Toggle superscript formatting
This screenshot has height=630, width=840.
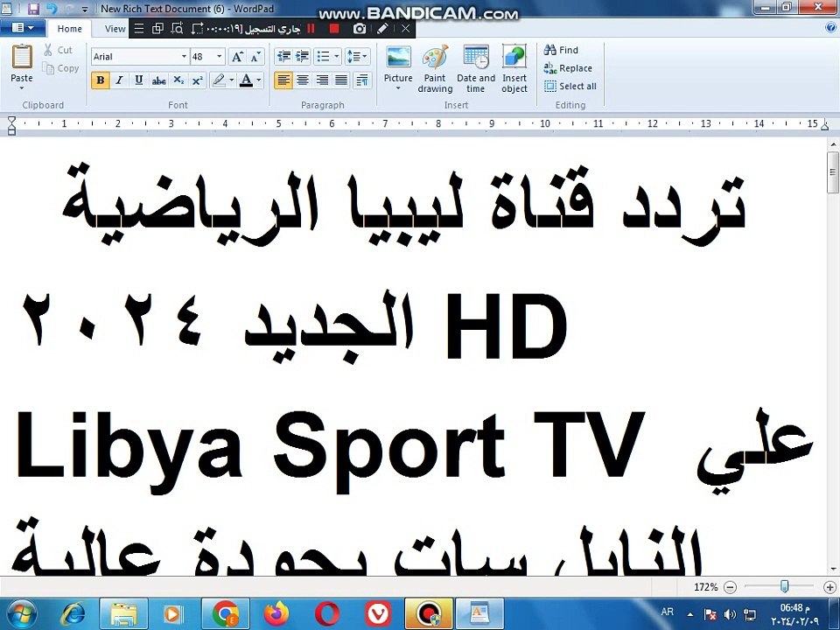197,80
